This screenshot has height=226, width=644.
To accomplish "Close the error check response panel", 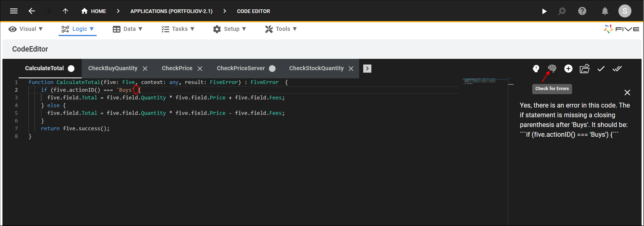I will pyautogui.click(x=627, y=93).
